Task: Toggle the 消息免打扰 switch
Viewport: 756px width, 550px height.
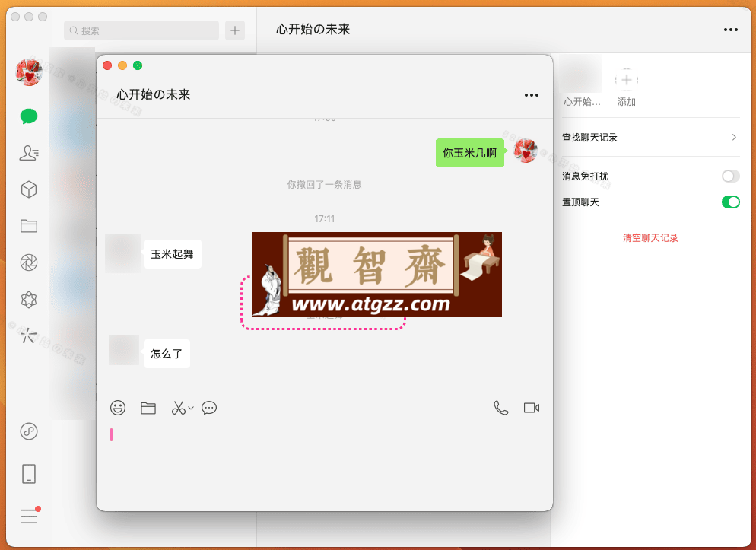Action: point(730,176)
